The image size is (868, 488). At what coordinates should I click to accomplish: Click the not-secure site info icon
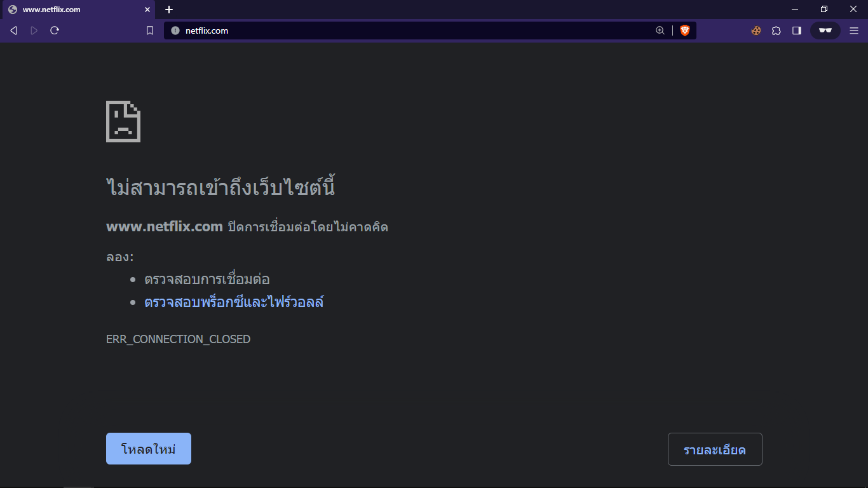[175, 30]
